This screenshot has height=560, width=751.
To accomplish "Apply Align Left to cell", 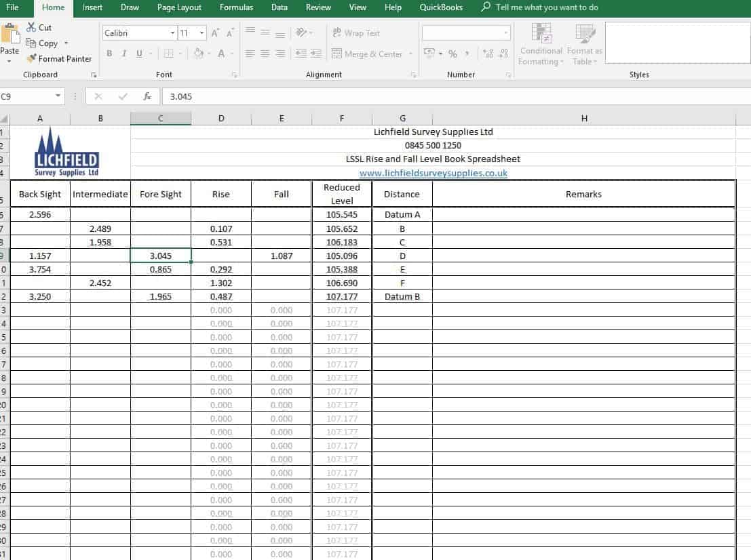I will pos(250,53).
